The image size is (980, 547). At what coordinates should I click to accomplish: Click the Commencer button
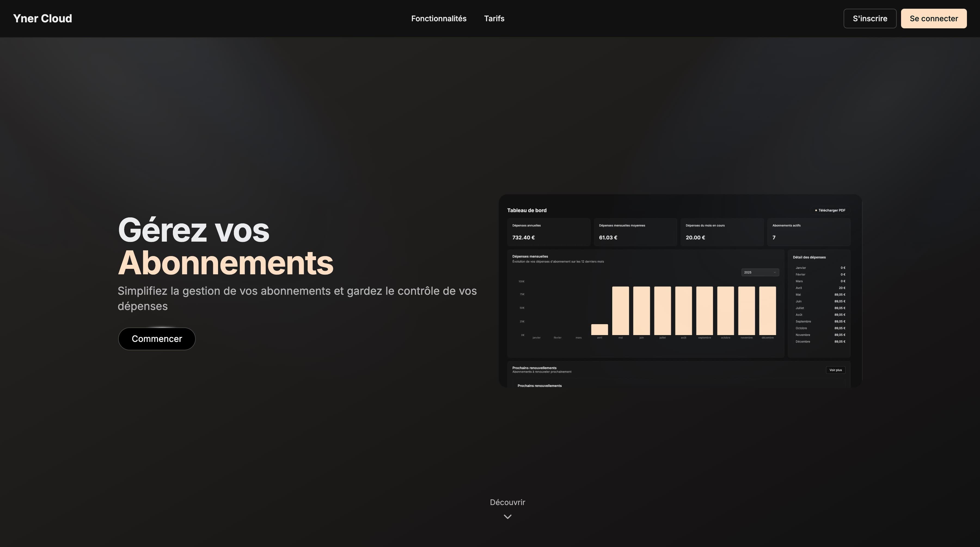(156, 338)
